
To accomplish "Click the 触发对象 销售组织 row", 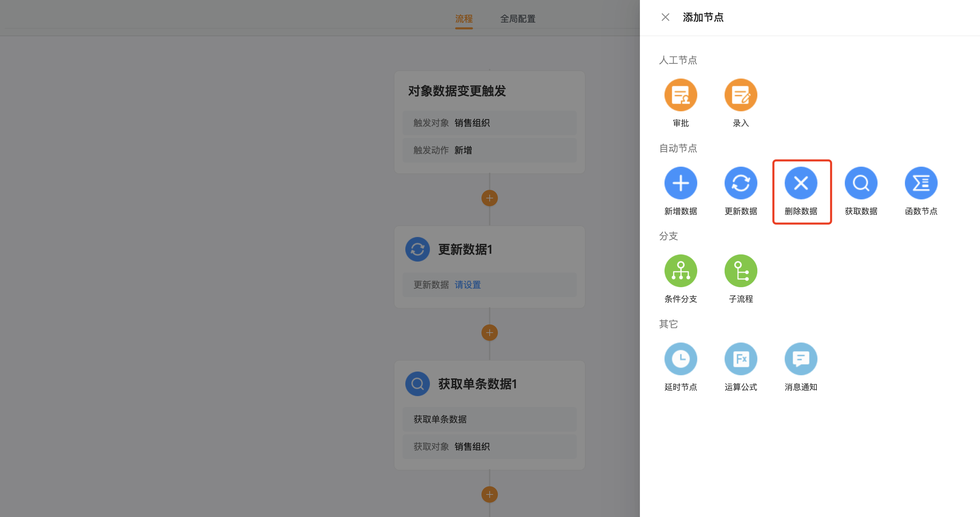I will [x=489, y=123].
